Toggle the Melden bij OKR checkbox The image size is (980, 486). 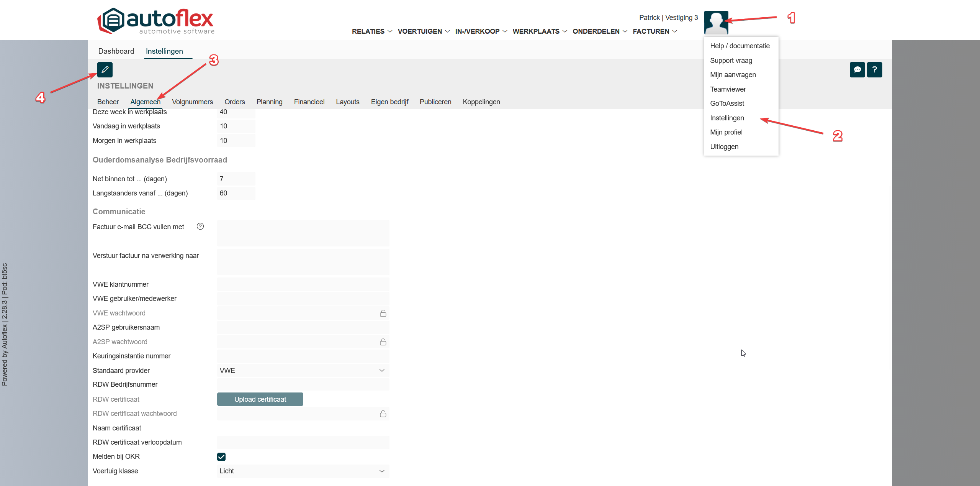click(221, 456)
